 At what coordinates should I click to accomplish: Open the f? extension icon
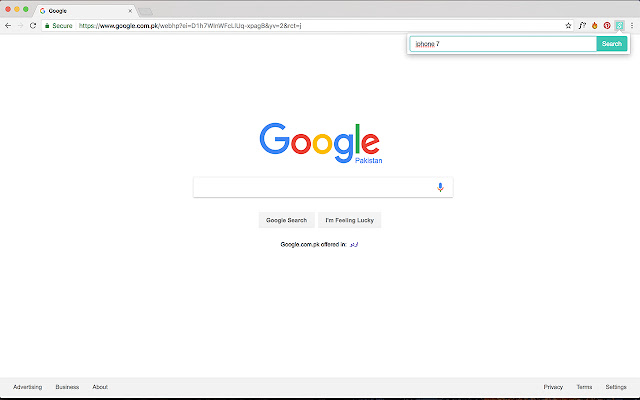(x=582, y=25)
